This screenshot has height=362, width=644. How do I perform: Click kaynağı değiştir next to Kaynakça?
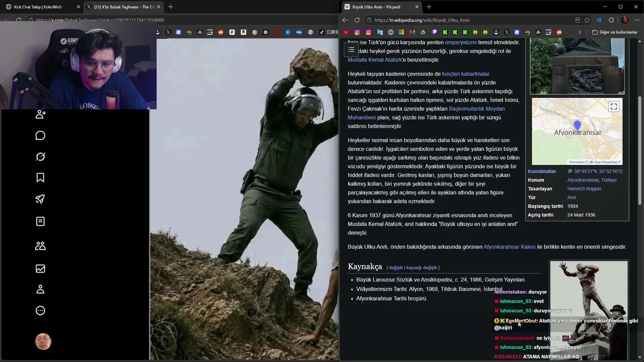pyautogui.click(x=422, y=268)
